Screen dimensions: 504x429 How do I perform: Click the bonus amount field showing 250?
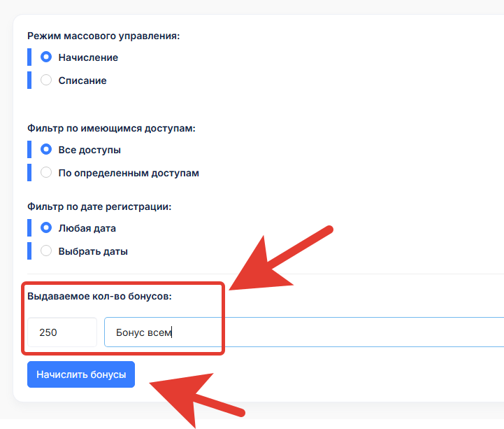coord(62,332)
